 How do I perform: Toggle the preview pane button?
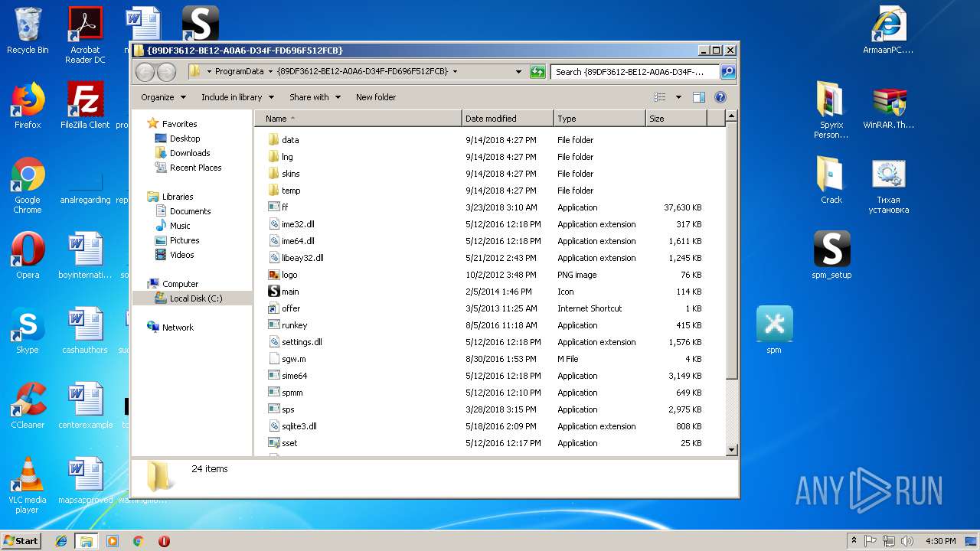point(698,97)
